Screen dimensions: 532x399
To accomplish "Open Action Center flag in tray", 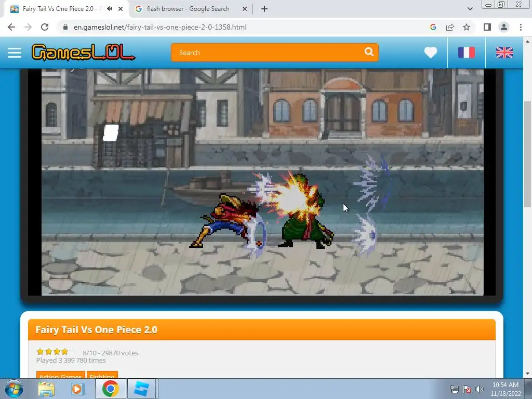I will click(467, 389).
